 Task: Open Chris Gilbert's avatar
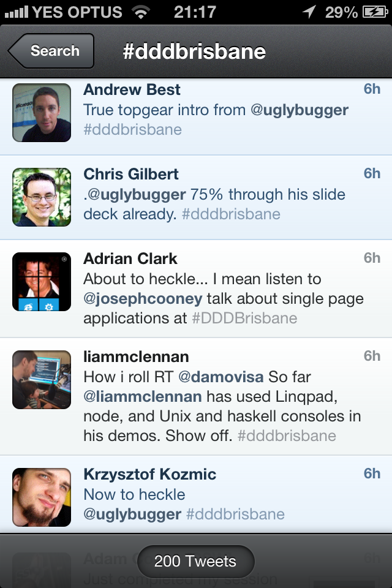click(42, 197)
